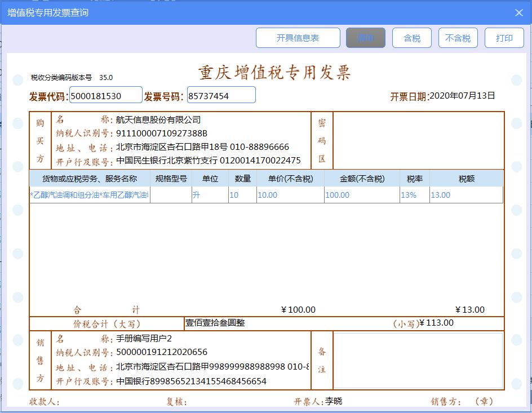Click the 不含税 button

coord(458,38)
